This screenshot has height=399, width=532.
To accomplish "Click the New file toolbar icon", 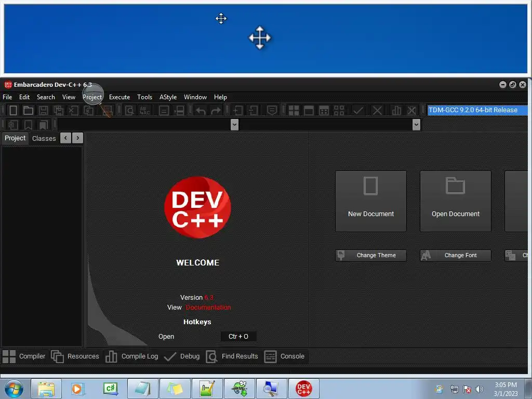I will pos(13,110).
